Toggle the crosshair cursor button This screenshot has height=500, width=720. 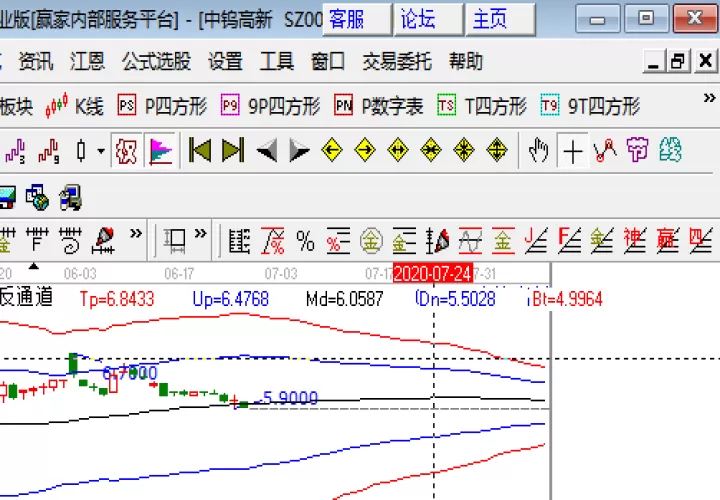pyautogui.click(x=573, y=150)
